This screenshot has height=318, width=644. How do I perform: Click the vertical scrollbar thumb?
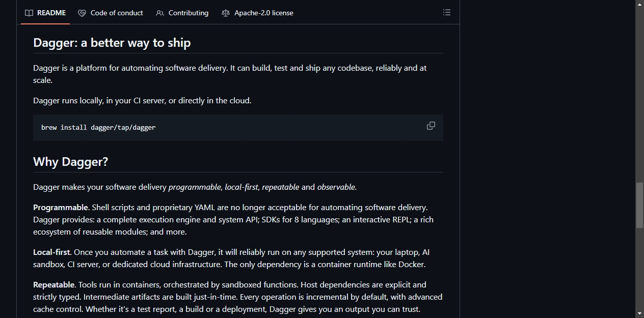(x=639, y=205)
